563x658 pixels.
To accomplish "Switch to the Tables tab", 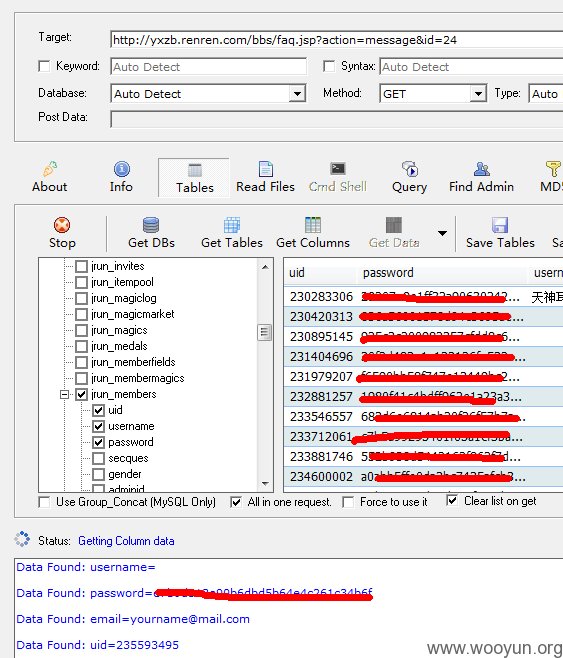I will pos(194,178).
